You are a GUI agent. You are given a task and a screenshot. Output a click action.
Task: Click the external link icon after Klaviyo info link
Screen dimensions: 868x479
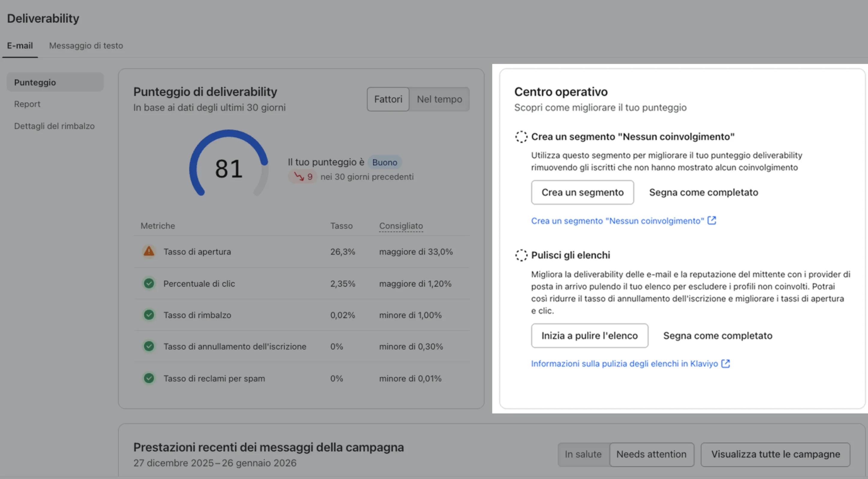point(725,363)
